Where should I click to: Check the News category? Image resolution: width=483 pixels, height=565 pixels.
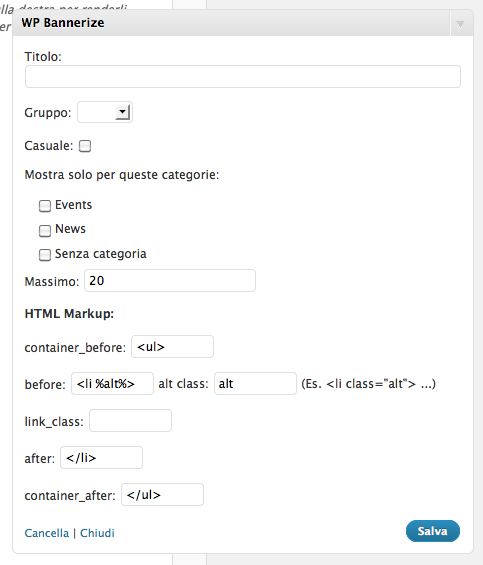(45, 230)
